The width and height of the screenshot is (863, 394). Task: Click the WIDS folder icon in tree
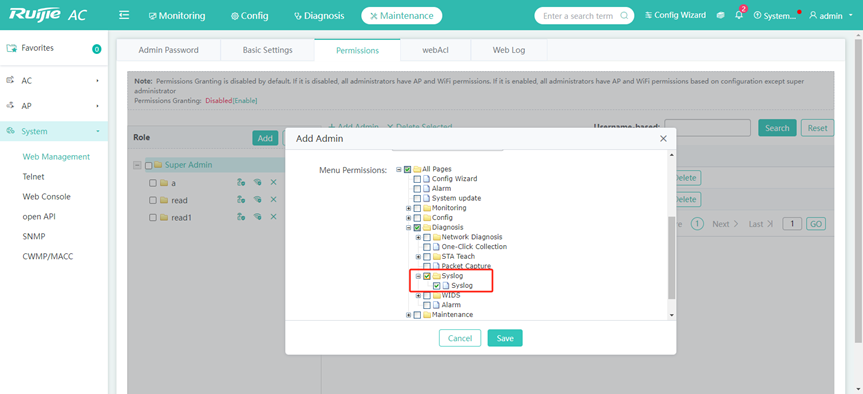tap(436, 296)
